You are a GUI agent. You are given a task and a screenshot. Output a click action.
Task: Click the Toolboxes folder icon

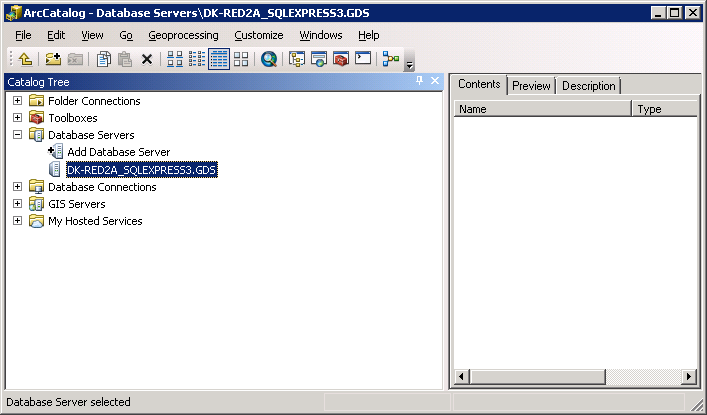[x=36, y=118]
